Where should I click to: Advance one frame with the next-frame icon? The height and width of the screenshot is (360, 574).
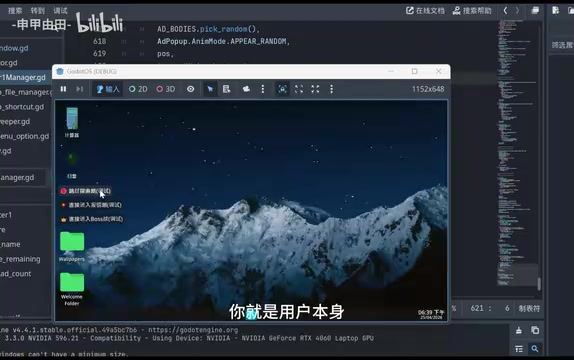point(79,89)
